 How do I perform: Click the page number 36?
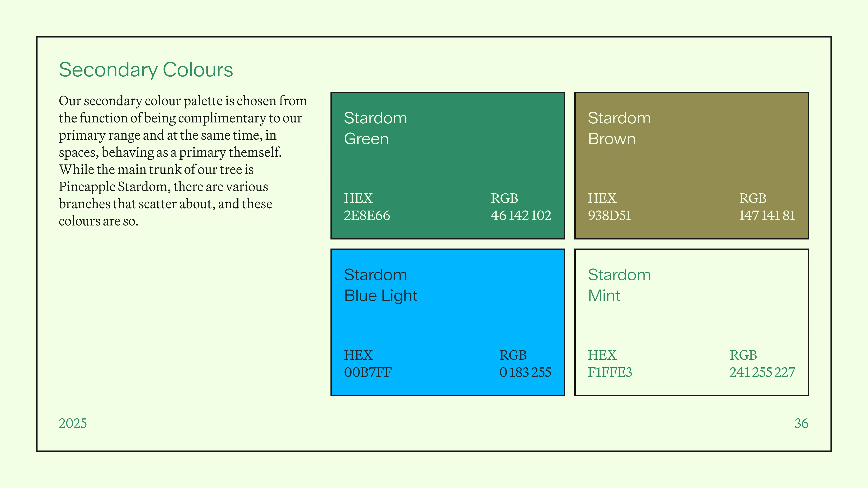(x=801, y=423)
